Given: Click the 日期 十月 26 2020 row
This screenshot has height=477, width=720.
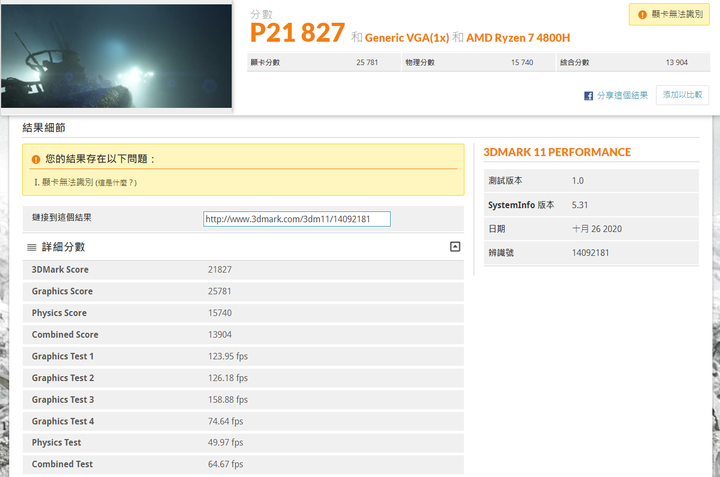Looking at the screenshot, I should click(x=591, y=229).
